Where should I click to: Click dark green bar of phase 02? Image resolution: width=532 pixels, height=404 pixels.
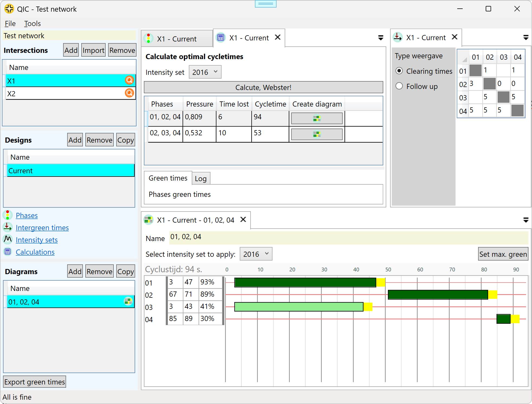pyautogui.click(x=438, y=294)
